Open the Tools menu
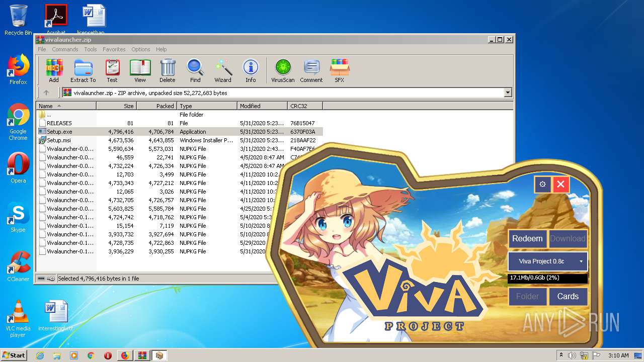This screenshot has height=362, width=644. click(91, 49)
